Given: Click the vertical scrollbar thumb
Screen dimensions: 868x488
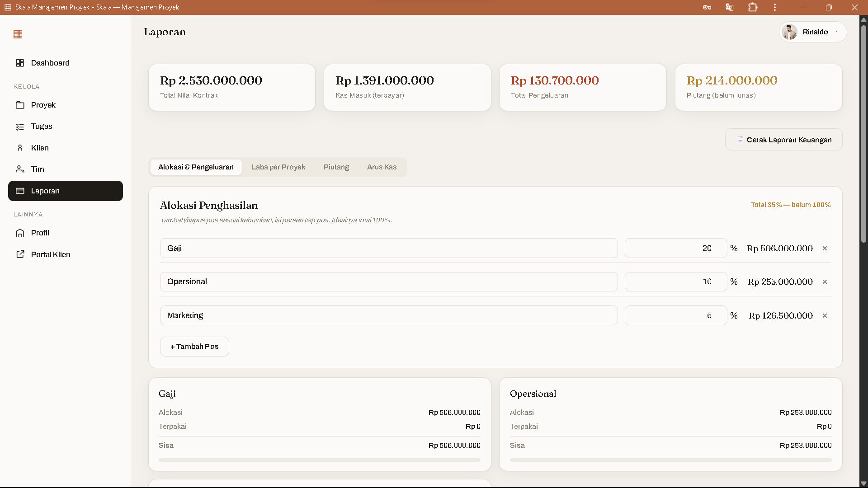Looking at the screenshot, I should [863, 133].
